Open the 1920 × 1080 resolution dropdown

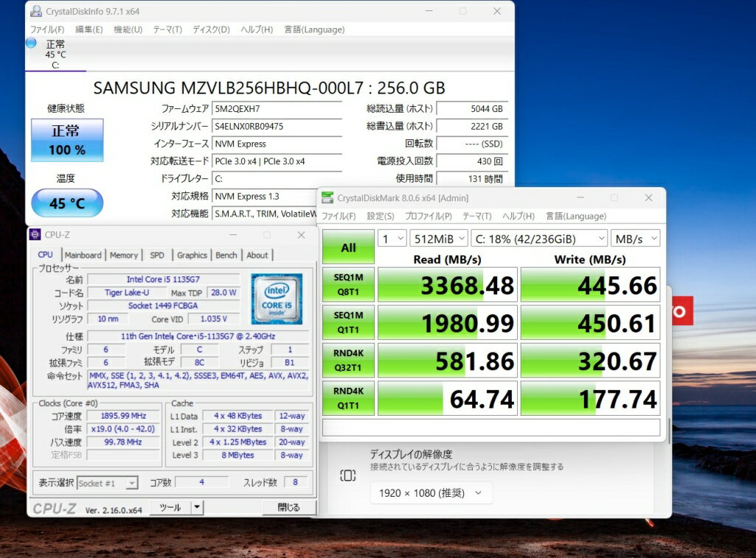(431, 493)
